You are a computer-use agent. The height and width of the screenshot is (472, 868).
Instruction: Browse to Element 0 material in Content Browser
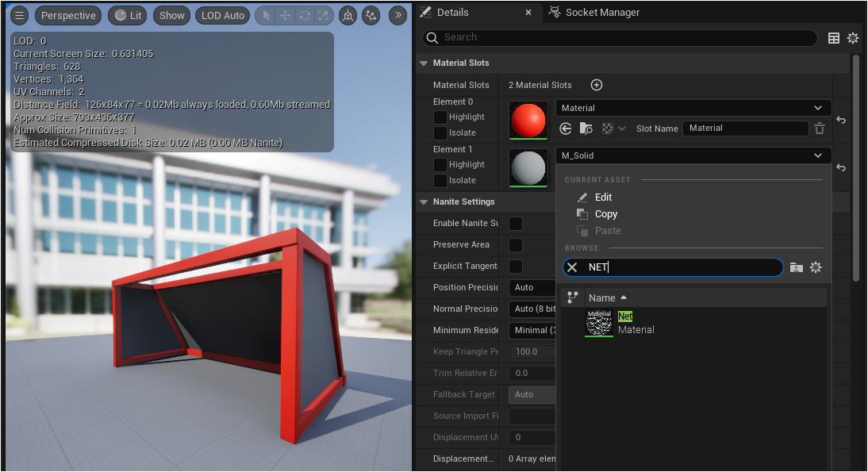point(586,129)
